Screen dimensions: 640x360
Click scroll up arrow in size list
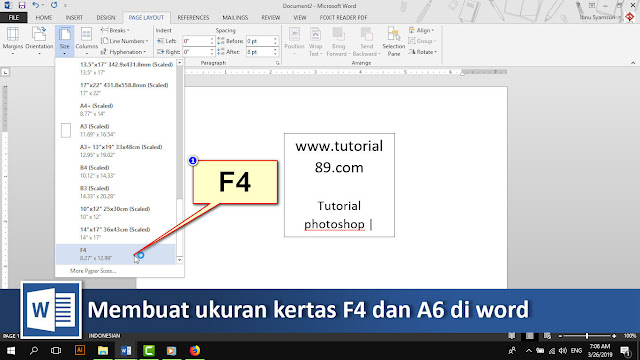tap(180, 62)
